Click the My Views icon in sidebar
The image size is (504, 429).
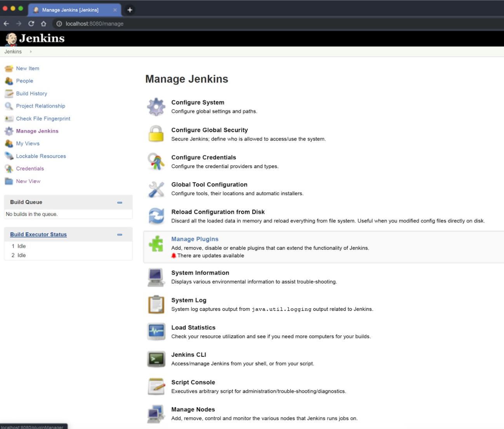point(9,143)
